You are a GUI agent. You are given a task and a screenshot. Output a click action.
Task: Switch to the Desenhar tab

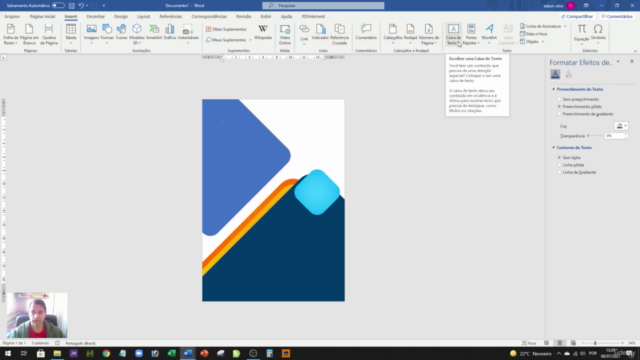pyautogui.click(x=96, y=17)
